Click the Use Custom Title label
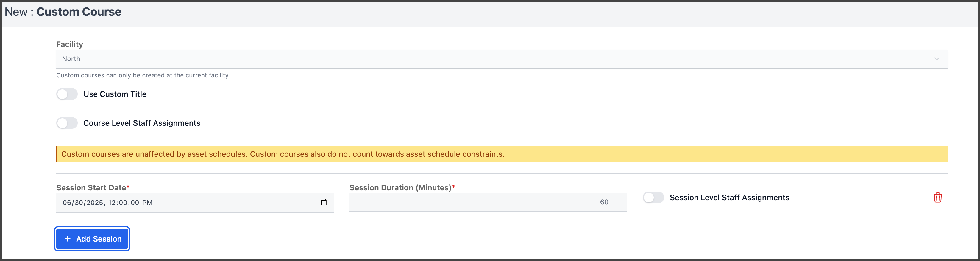 [115, 94]
